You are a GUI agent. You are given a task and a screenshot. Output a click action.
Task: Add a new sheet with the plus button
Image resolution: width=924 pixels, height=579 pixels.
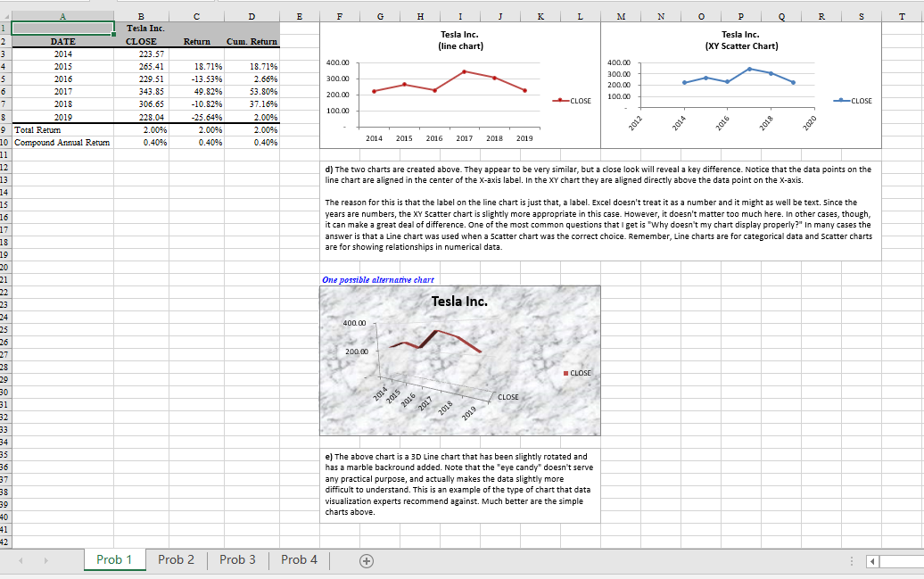(x=366, y=561)
